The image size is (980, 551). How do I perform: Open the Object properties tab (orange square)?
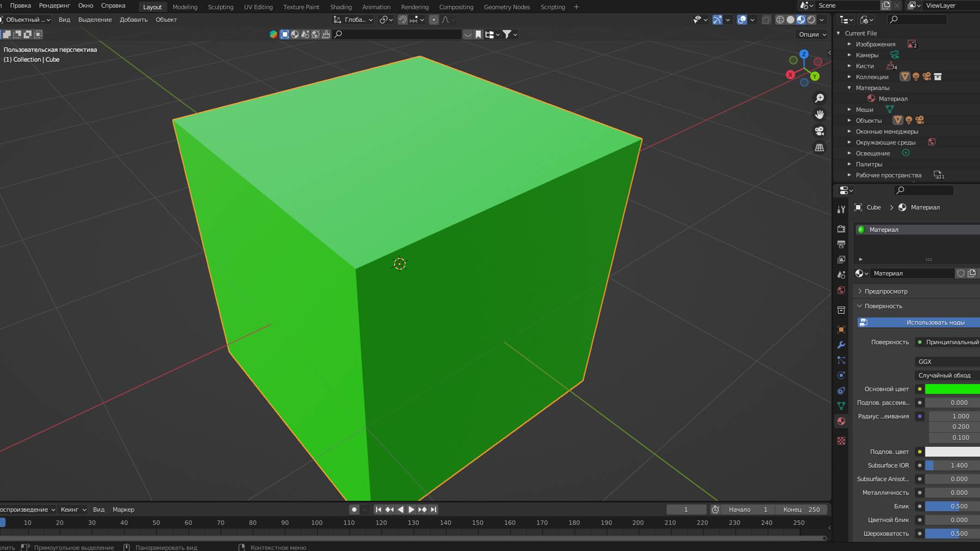click(841, 330)
